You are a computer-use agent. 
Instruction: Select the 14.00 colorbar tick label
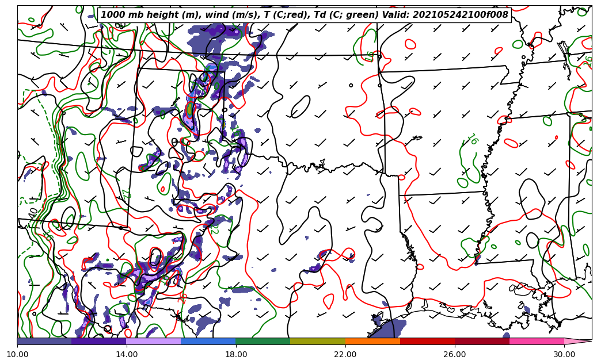(127, 354)
